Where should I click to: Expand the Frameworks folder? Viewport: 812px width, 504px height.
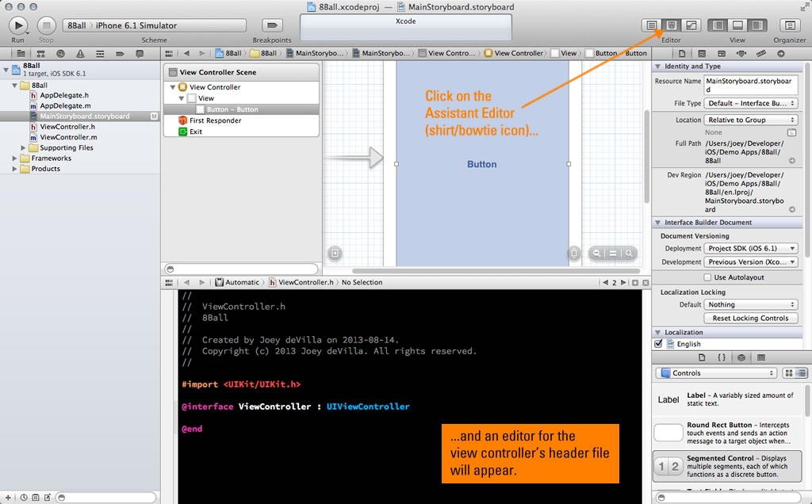(14, 158)
